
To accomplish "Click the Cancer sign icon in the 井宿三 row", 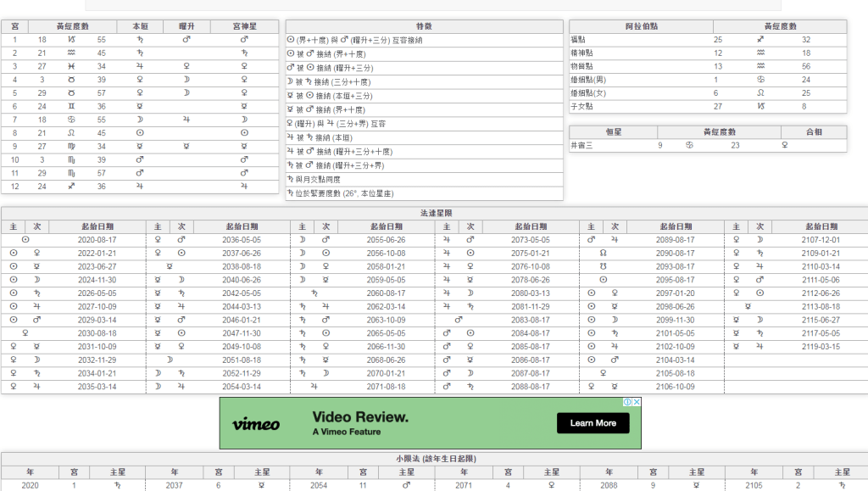I will (x=688, y=146).
